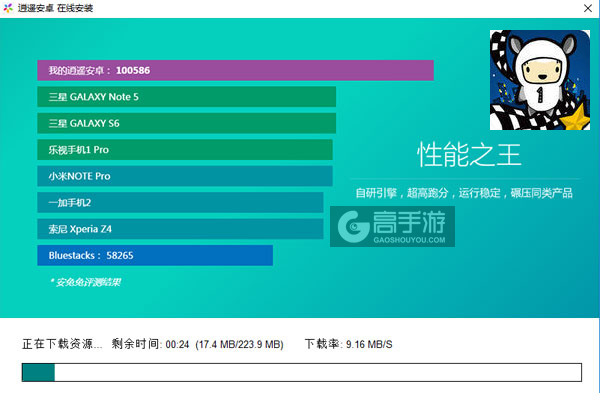Select the 三星 GALAXY Note 5 bar
The height and width of the screenshot is (393, 600).
pos(186,97)
